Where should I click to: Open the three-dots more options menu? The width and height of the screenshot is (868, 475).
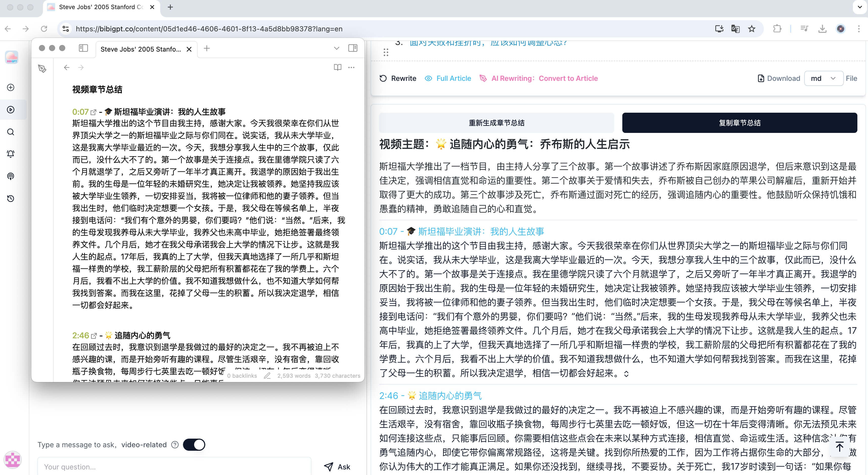coord(351,67)
